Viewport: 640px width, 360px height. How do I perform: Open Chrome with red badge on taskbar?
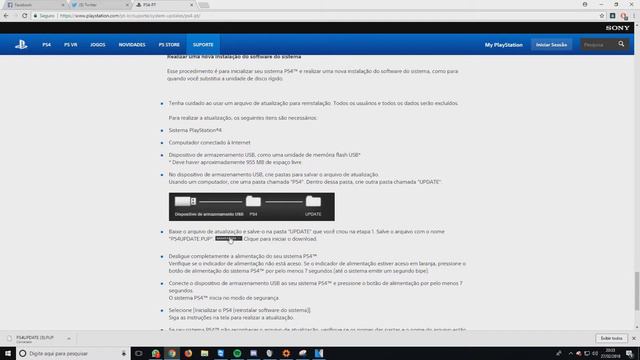156,353
